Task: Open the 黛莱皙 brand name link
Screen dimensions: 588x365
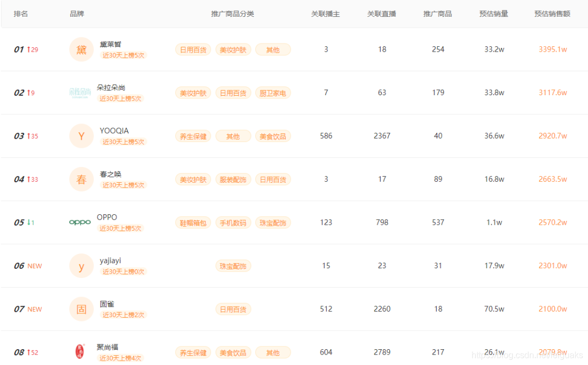Action: click(110, 44)
